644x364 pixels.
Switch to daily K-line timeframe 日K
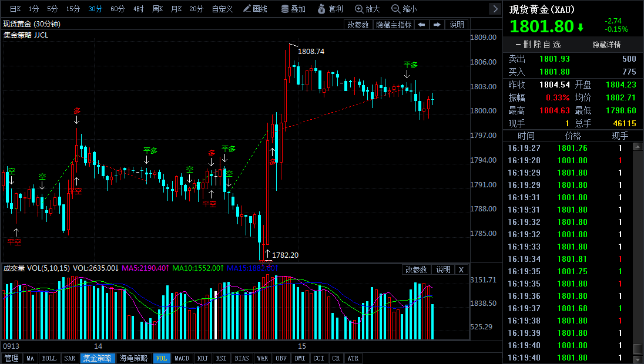pos(15,9)
